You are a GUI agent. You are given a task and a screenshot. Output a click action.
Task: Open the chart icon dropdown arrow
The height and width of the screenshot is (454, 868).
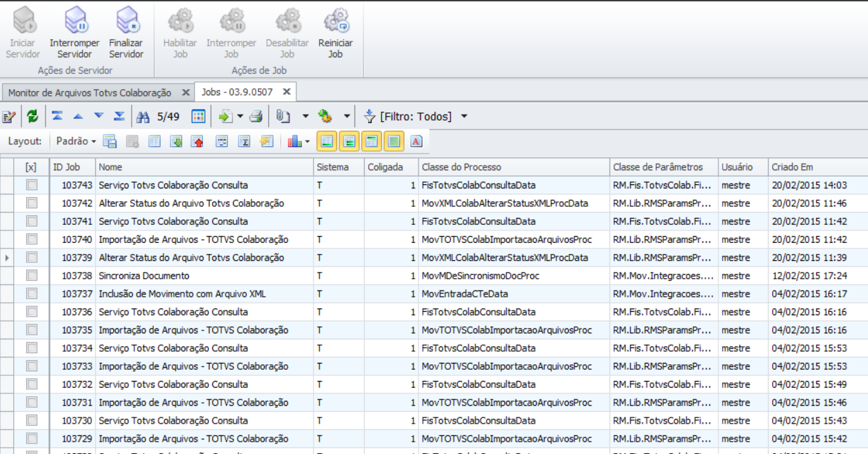pos(307,141)
